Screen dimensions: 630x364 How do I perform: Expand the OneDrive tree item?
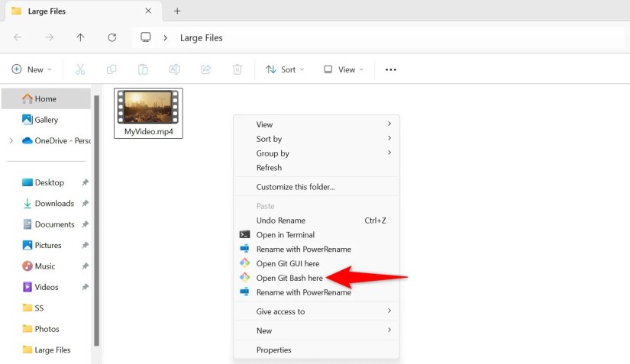point(11,140)
